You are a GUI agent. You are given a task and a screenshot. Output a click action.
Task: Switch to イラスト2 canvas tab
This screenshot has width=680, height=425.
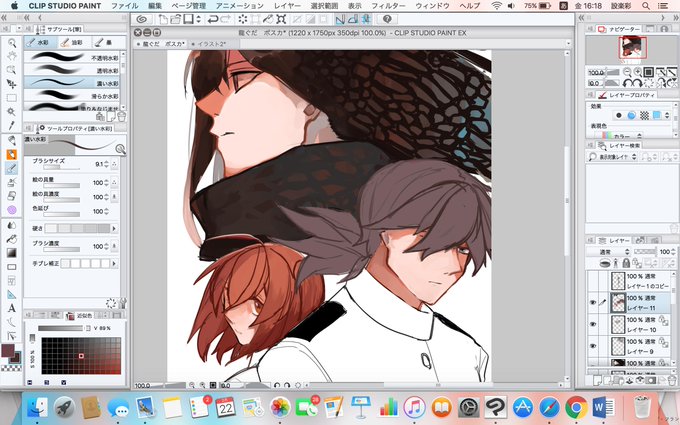click(x=213, y=44)
